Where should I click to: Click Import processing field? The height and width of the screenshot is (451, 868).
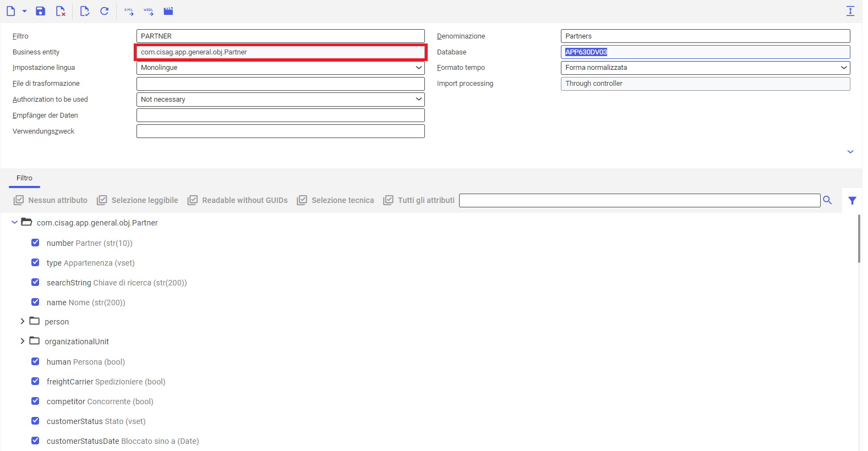coord(706,84)
